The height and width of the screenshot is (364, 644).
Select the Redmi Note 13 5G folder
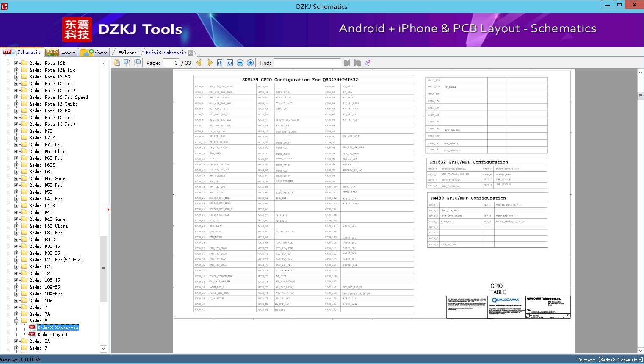[50, 111]
